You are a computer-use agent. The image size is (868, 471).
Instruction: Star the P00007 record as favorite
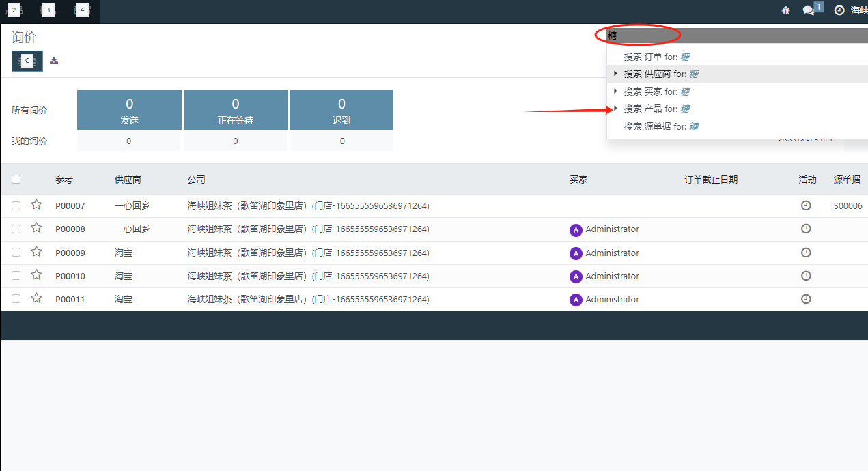pyautogui.click(x=36, y=205)
